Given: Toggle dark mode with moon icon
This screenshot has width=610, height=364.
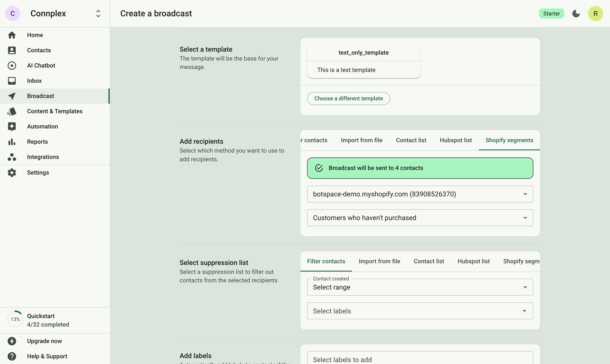Looking at the screenshot, I should (x=576, y=13).
